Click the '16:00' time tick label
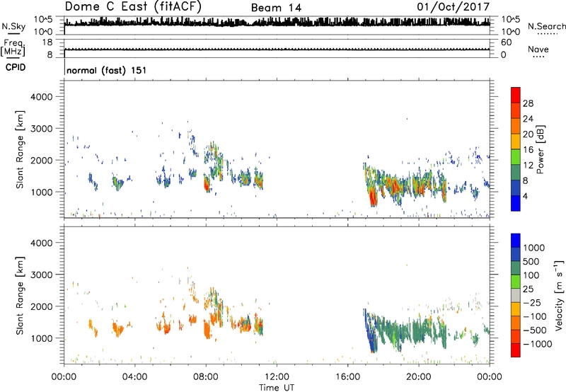566x392 pixels. tap(347, 377)
